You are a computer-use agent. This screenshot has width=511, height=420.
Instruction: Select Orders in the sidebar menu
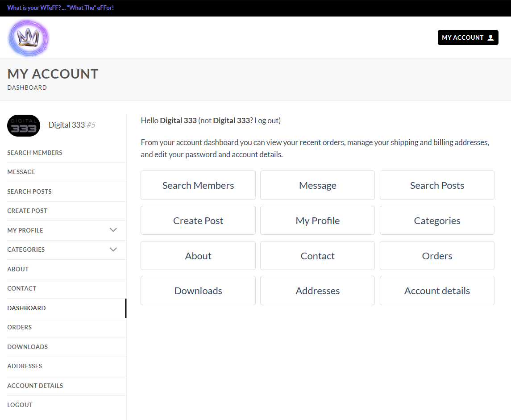pos(19,327)
